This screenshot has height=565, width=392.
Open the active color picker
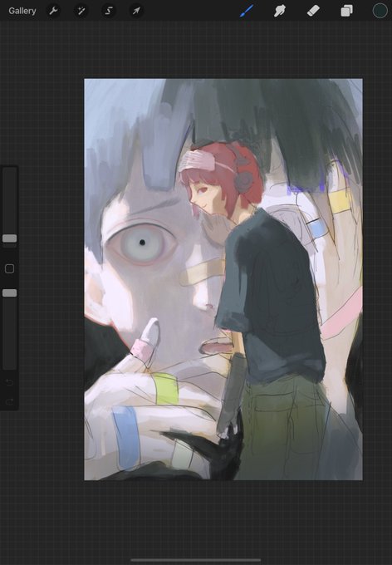(380, 11)
